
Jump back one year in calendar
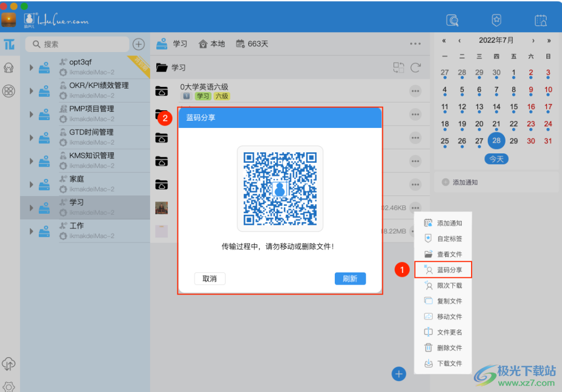(444, 40)
